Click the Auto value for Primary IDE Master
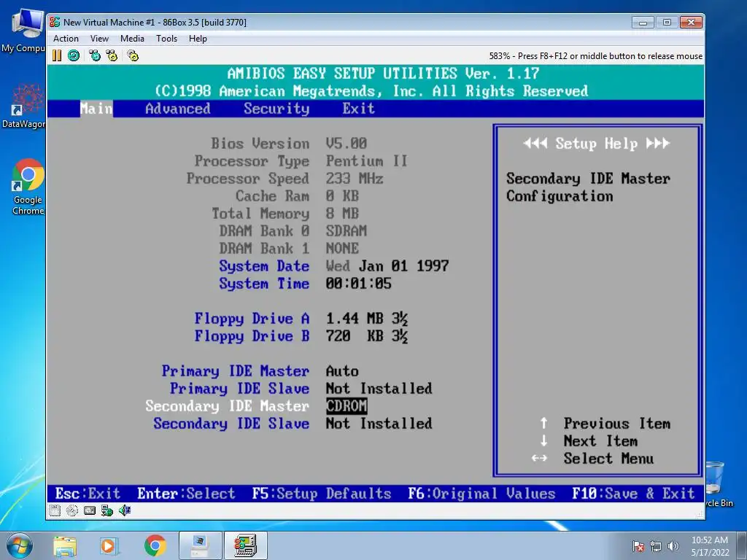 (x=342, y=370)
